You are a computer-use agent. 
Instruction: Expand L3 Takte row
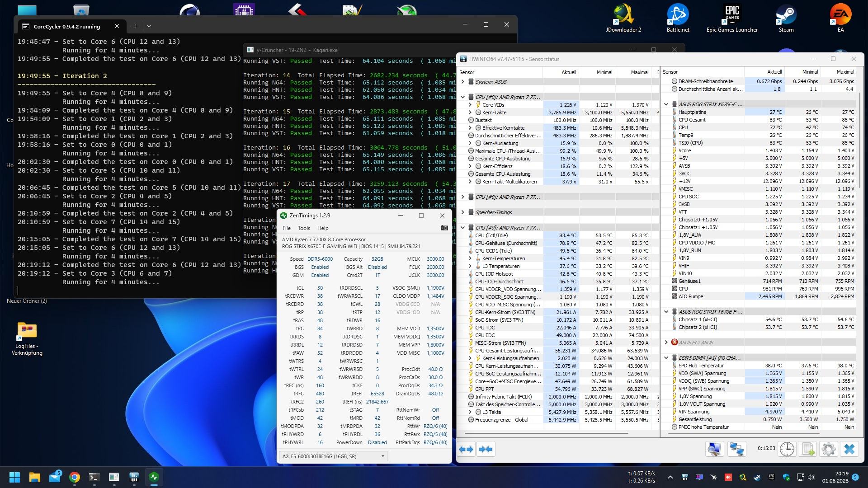click(470, 412)
